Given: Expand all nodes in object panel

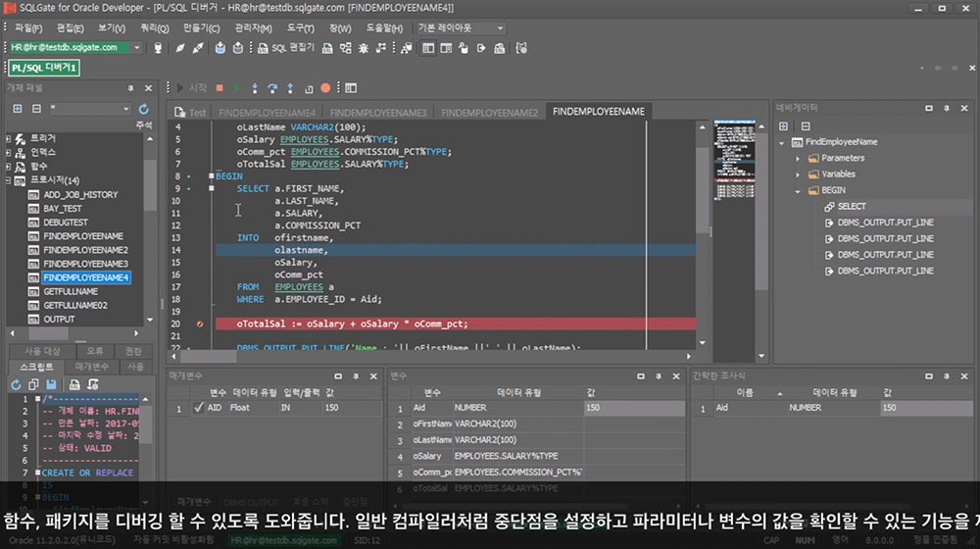Looking at the screenshot, I should [x=18, y=109].
